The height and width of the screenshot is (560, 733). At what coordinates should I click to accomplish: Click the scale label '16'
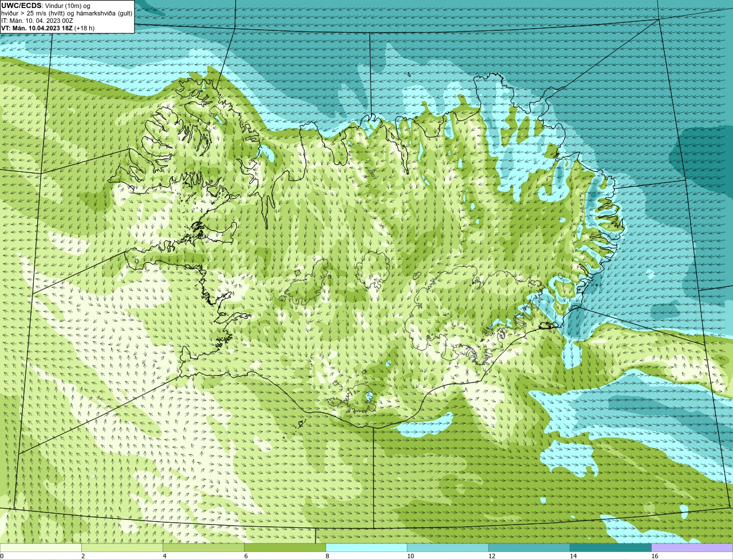click(655, 556)
